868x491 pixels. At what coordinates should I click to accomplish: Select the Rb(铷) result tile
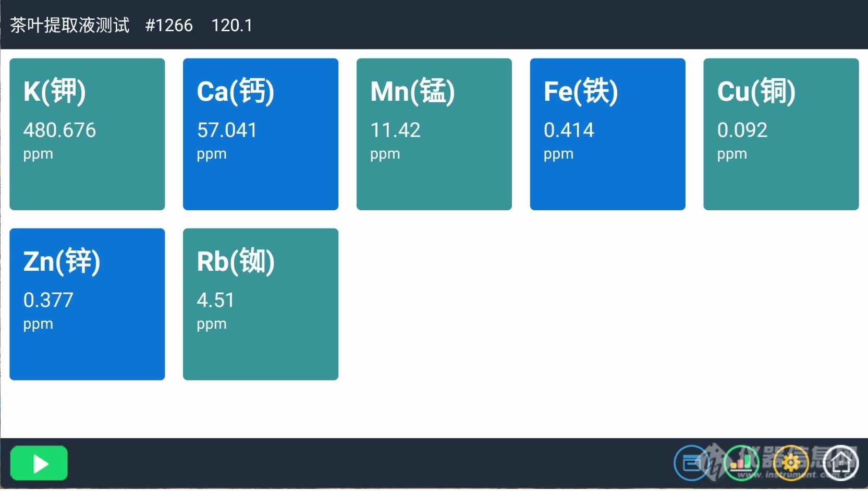(261, 304)
